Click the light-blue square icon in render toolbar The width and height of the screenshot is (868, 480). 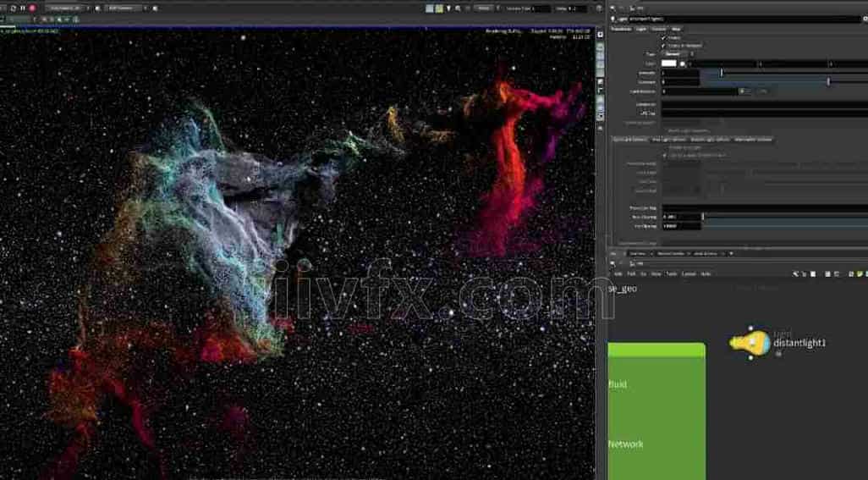(430, 8)
